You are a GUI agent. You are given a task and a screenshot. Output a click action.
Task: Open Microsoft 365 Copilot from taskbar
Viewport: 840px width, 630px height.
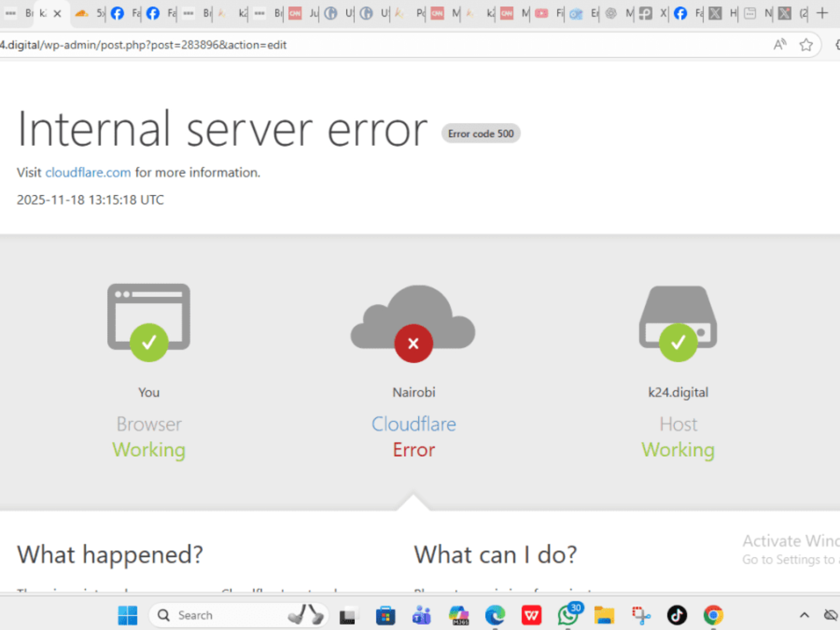[x=459, y=615]
